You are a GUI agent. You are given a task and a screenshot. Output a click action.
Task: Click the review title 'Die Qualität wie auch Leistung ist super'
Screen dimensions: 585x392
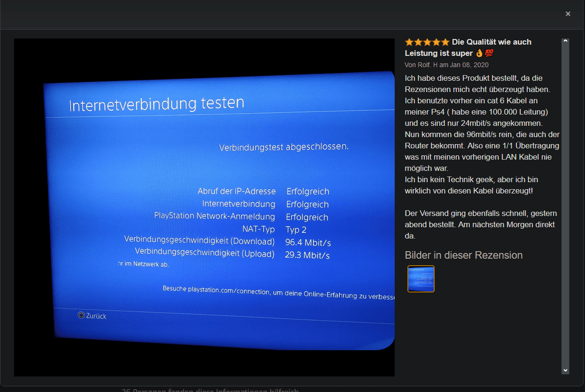click(x=468, y=47)
